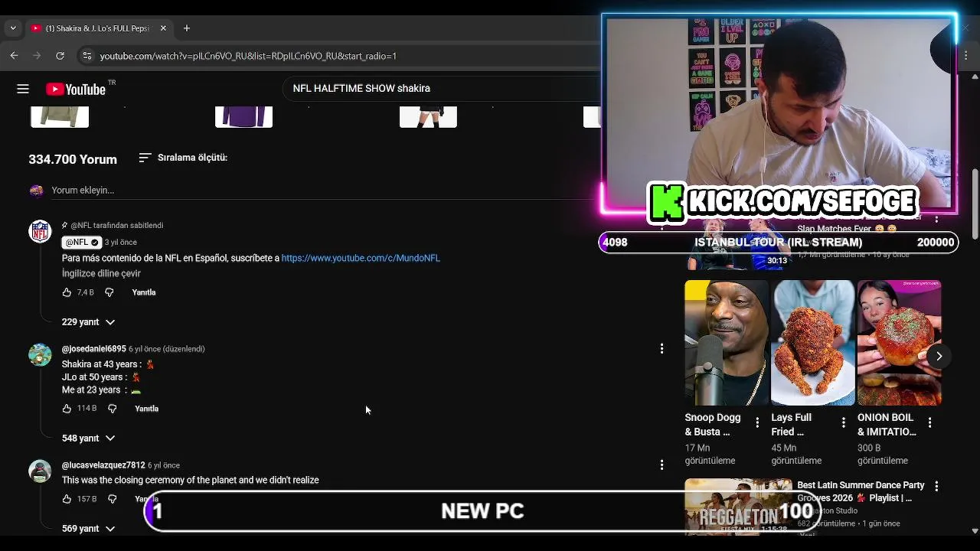The width and height of the screenshot is (980, 551).
Task: Dislike the josedaniel6895 comment
Action: tap(112, 409)
